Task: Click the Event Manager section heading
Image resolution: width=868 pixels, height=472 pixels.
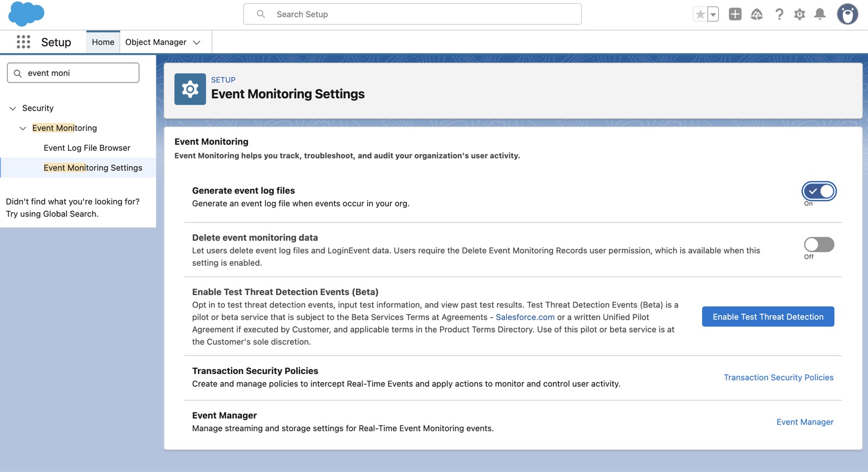Action: [225, 416]
